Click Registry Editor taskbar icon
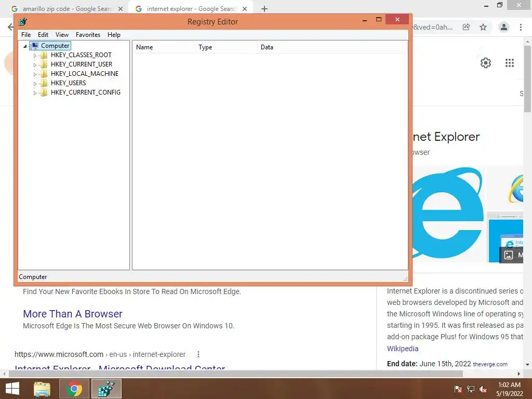 click(106, 389)
